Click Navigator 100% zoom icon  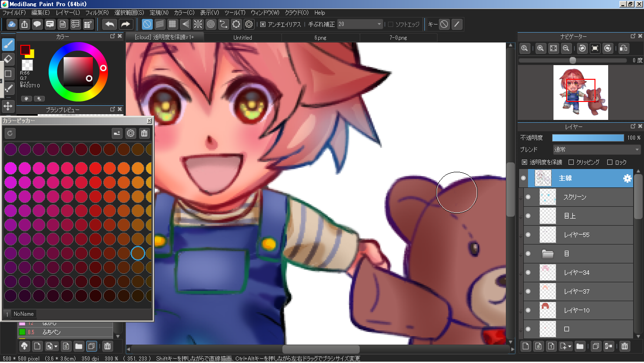point(524,48)
